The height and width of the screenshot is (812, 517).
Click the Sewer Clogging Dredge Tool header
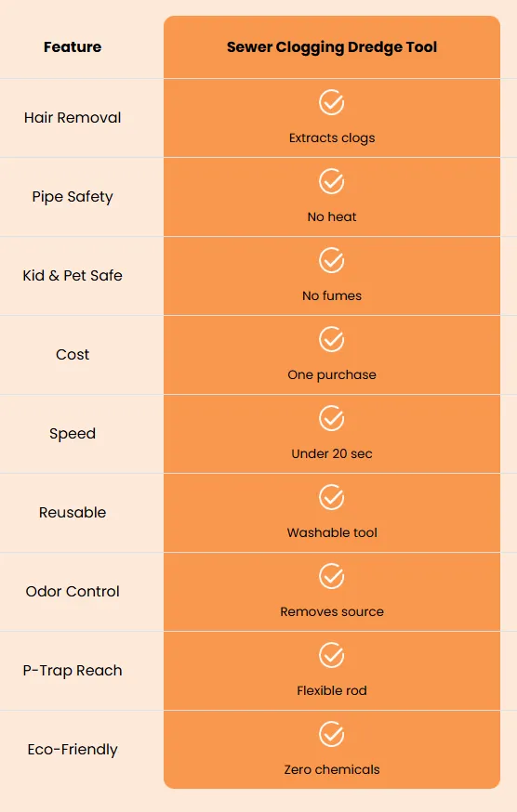pyautogui.click(x=332, y=47)
